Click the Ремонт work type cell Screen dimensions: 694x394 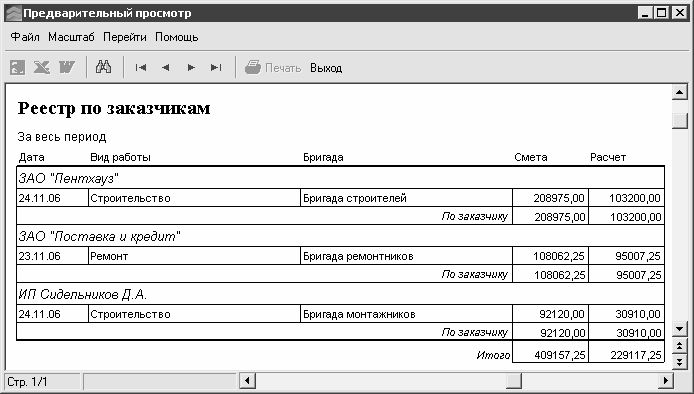click(x=194, y=256)
